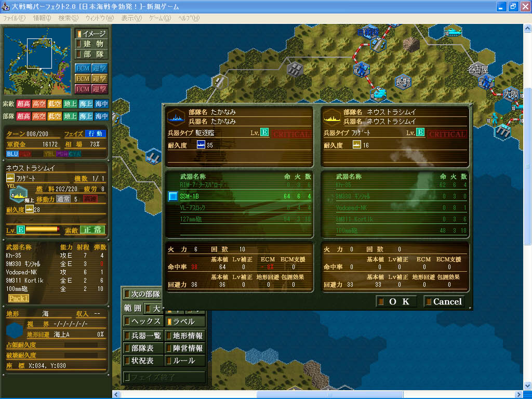Toggle the 建物 minimap mode
532x399 pixels.
[91, 44]
